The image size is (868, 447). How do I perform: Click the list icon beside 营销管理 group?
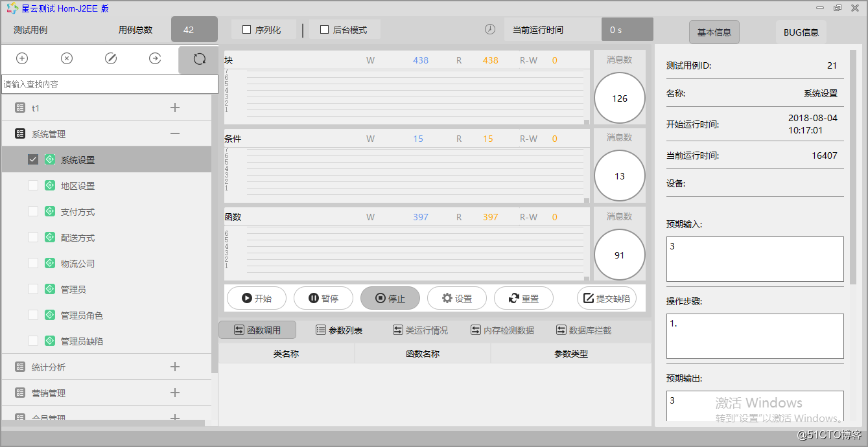point(20,393)
